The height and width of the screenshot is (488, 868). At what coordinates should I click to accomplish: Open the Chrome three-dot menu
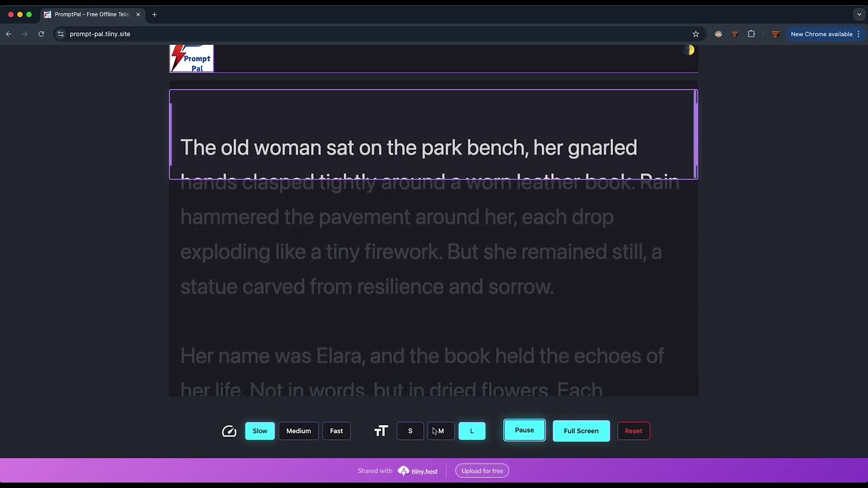(x=859, y=34)
